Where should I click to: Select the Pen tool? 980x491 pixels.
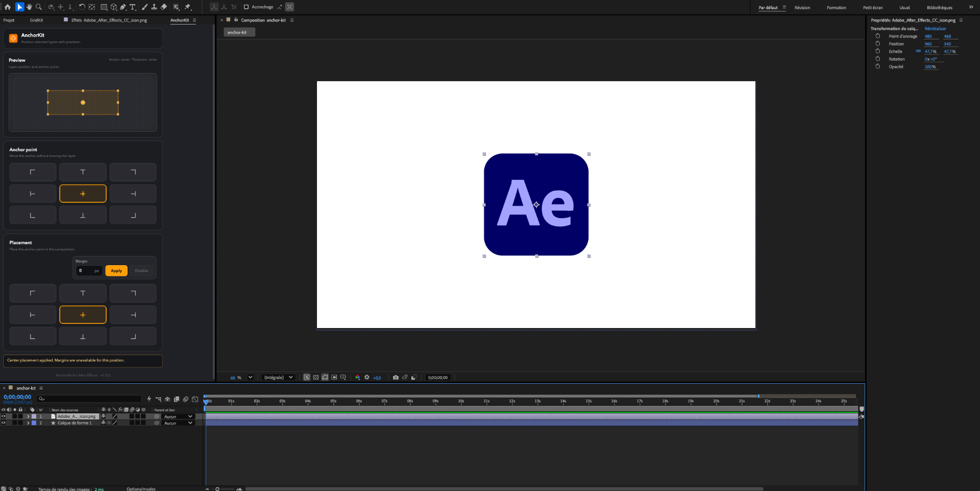pos(123,7)
